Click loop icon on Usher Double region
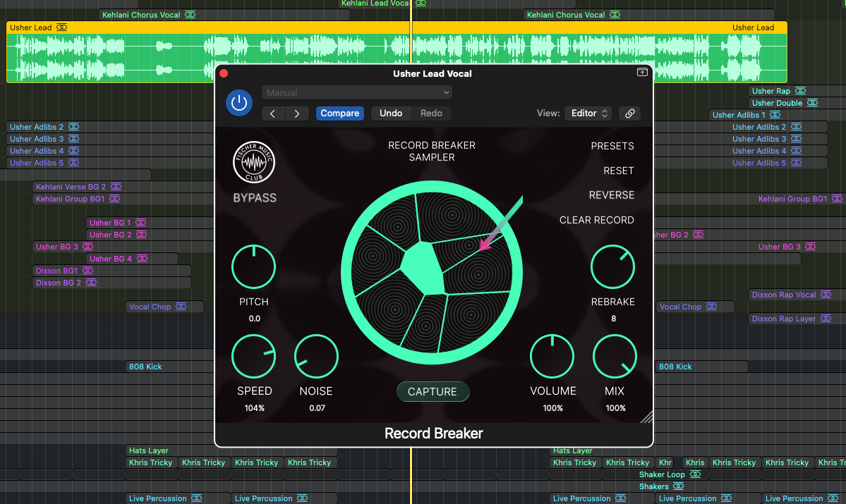 click(812, 102)
